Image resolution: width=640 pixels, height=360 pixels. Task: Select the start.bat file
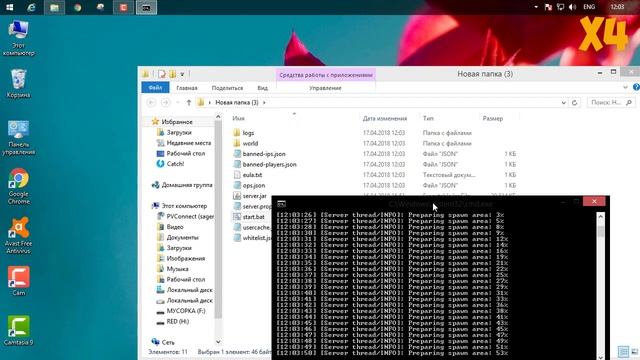[x=253, y=217]
